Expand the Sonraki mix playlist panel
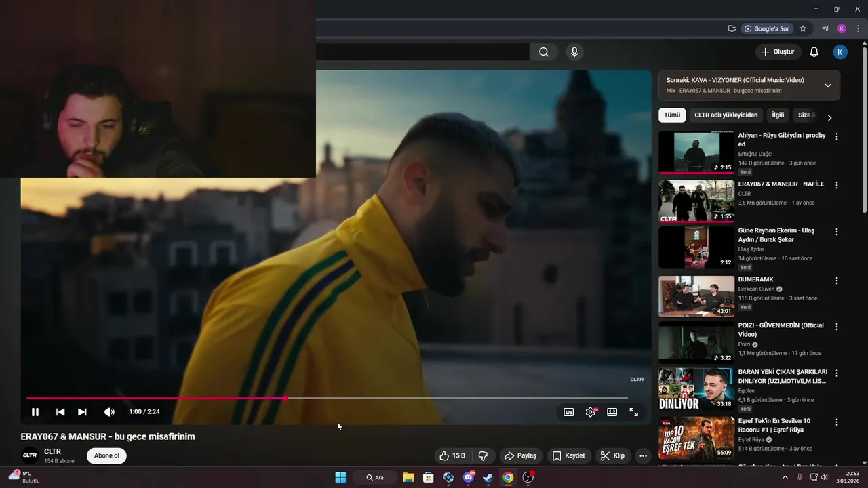 (x=828, y=85)
